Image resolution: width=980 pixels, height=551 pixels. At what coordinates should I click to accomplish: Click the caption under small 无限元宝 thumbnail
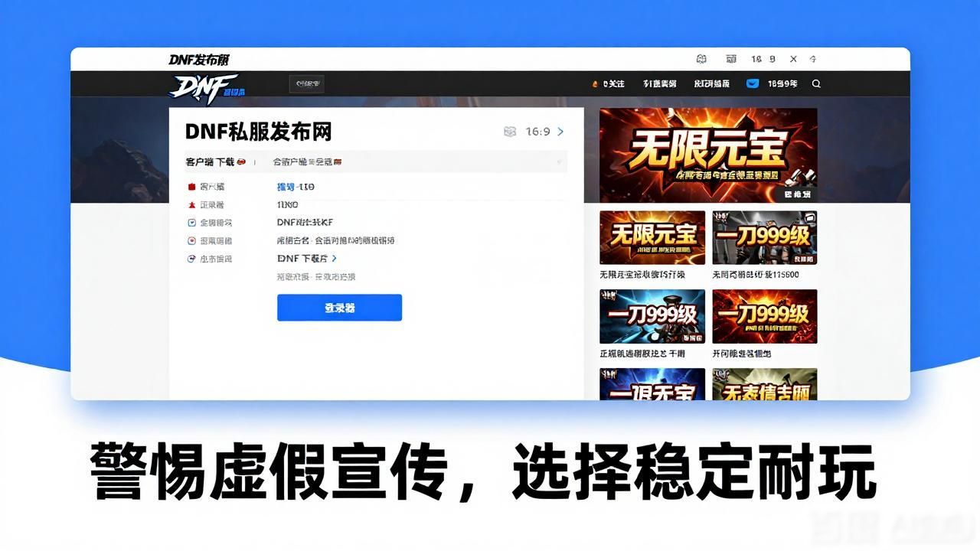642,275
